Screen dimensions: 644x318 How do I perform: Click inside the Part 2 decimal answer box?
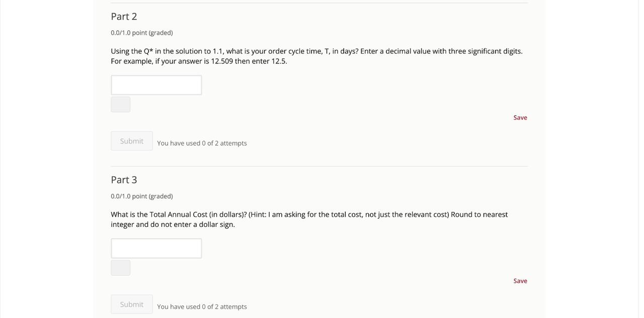click(156, 84)
